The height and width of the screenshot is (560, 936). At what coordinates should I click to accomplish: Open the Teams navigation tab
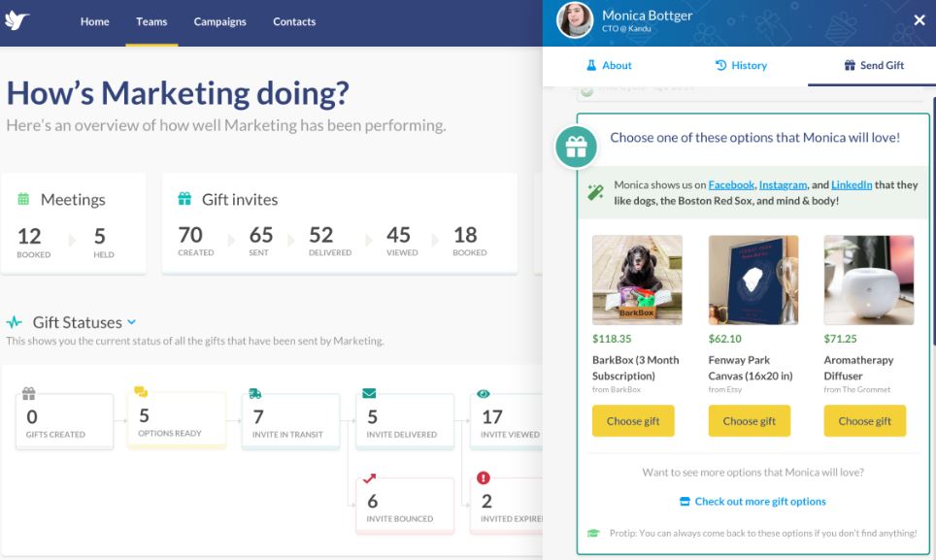[151, 22]
